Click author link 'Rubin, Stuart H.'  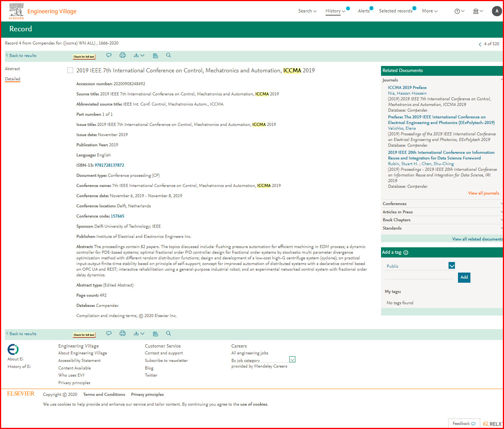pos(403,164)
